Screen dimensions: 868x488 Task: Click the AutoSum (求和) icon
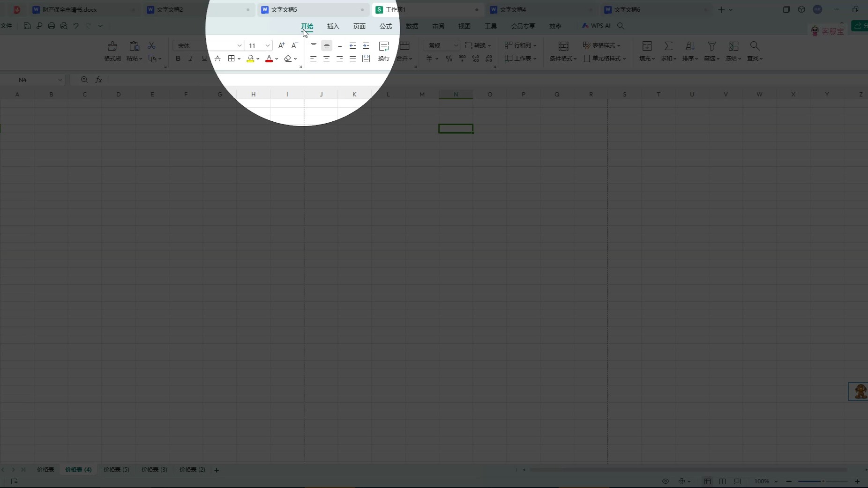tap(668, 46)
